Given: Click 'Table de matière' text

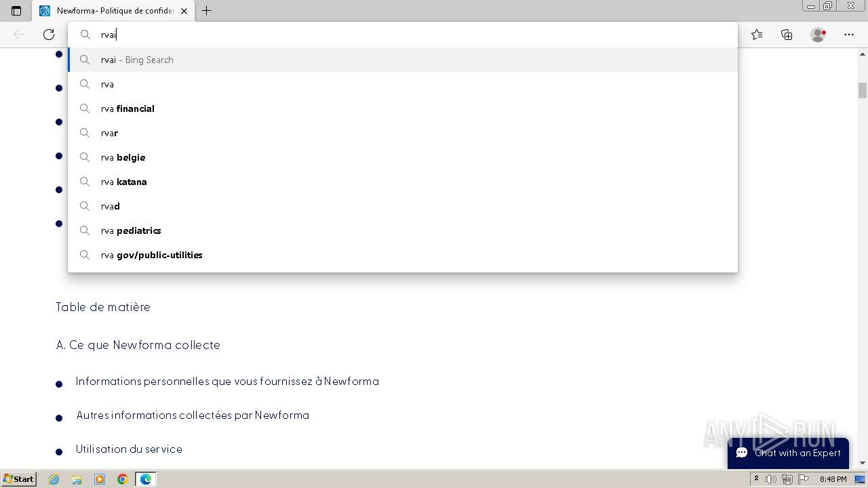Looking at the screenshot, I should click(x=103, y=307).
